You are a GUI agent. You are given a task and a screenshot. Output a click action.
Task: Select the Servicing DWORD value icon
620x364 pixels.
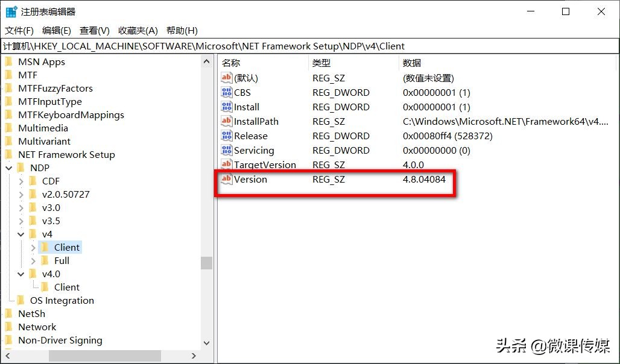click(226, 150)
